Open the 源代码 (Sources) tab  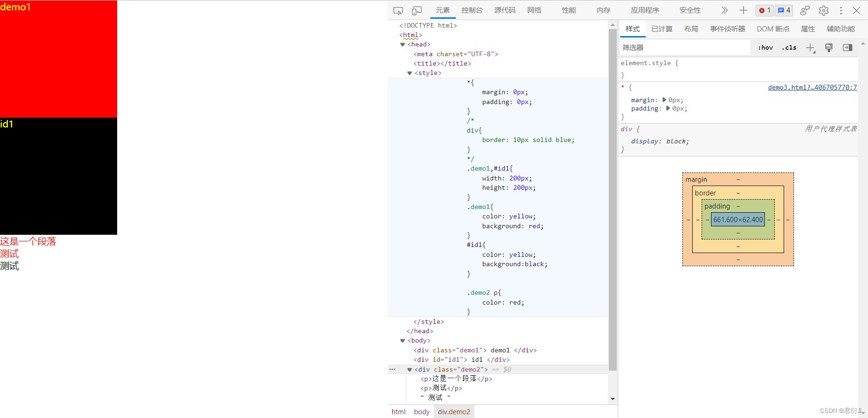[x=505, y=10]
